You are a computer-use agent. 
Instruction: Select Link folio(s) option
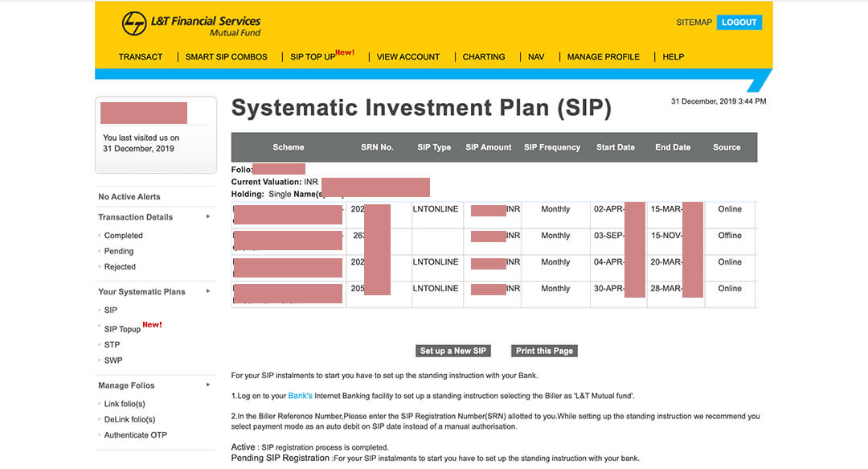(125, 404)
